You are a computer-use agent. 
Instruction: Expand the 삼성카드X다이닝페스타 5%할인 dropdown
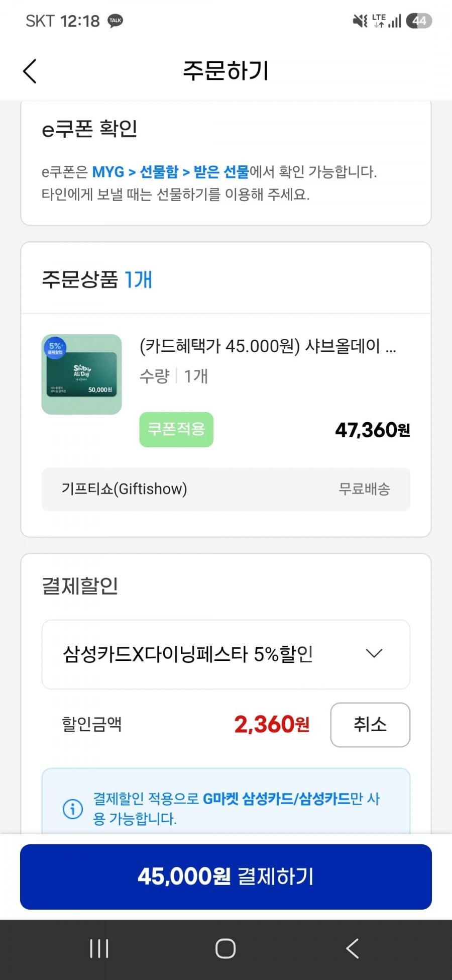[x=226, y=654]
